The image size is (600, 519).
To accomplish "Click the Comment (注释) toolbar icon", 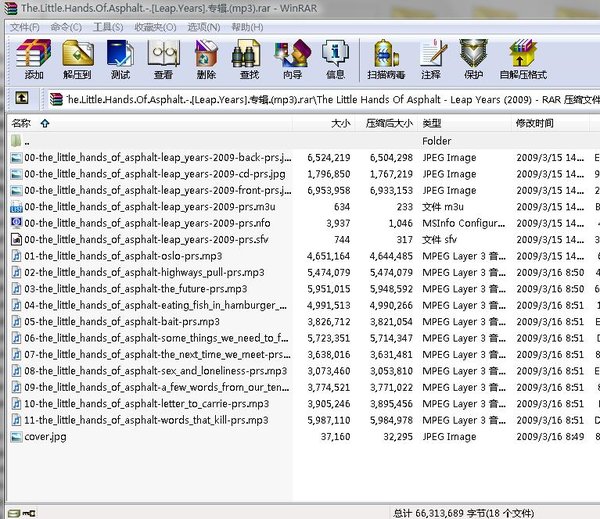I will [433, 59].
